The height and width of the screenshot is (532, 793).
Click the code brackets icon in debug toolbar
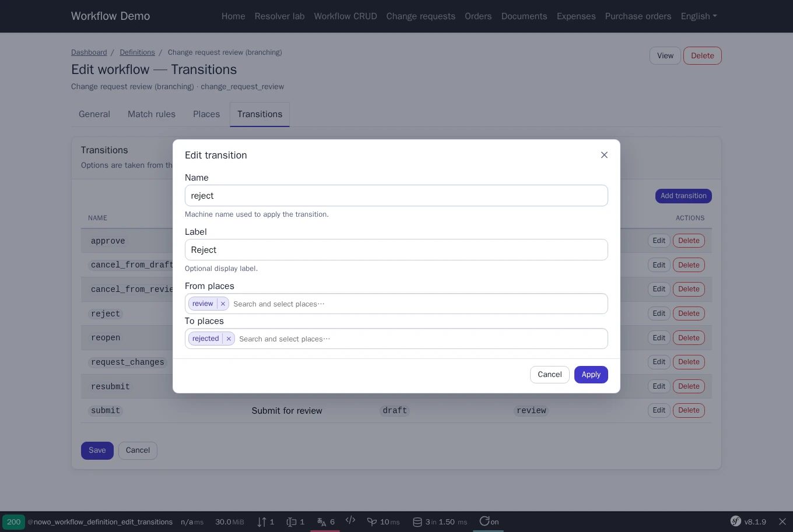pos(350,520)
